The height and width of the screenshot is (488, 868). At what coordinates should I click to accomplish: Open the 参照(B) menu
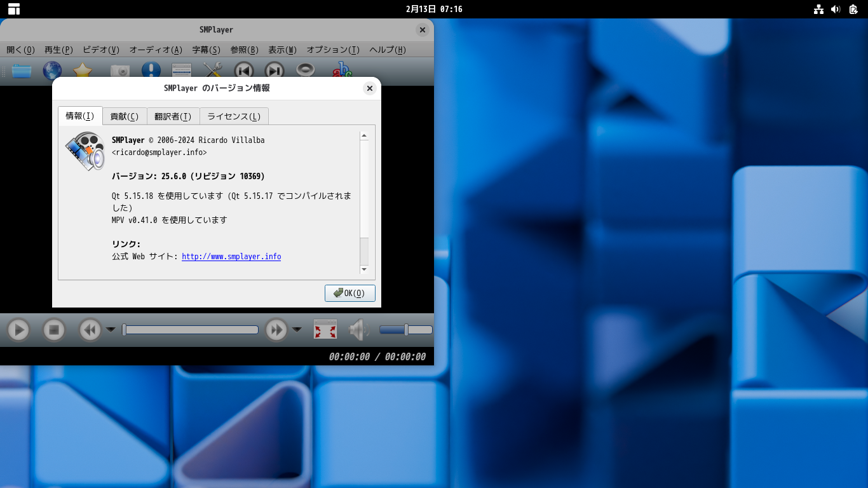click(x=245, y=50)
